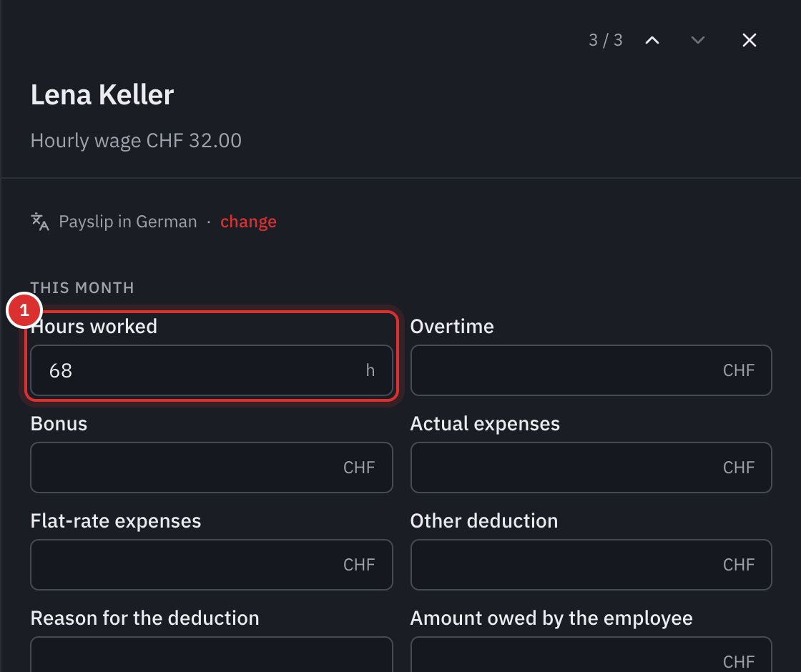Click the Flat-rate expenses label
The height and width of the screenshot is (672, 801).
116,521
